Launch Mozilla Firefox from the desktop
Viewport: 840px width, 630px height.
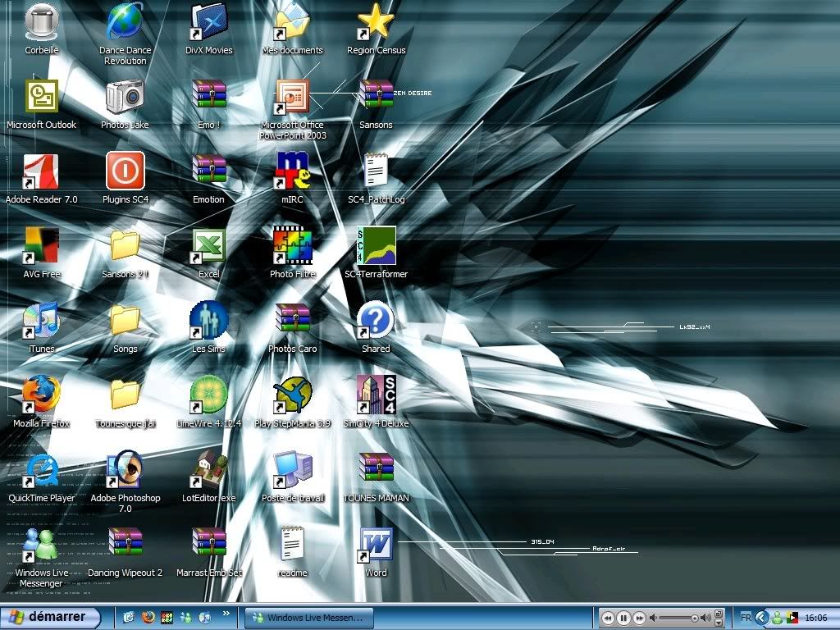pyautogui.click(x=41, y=402)
